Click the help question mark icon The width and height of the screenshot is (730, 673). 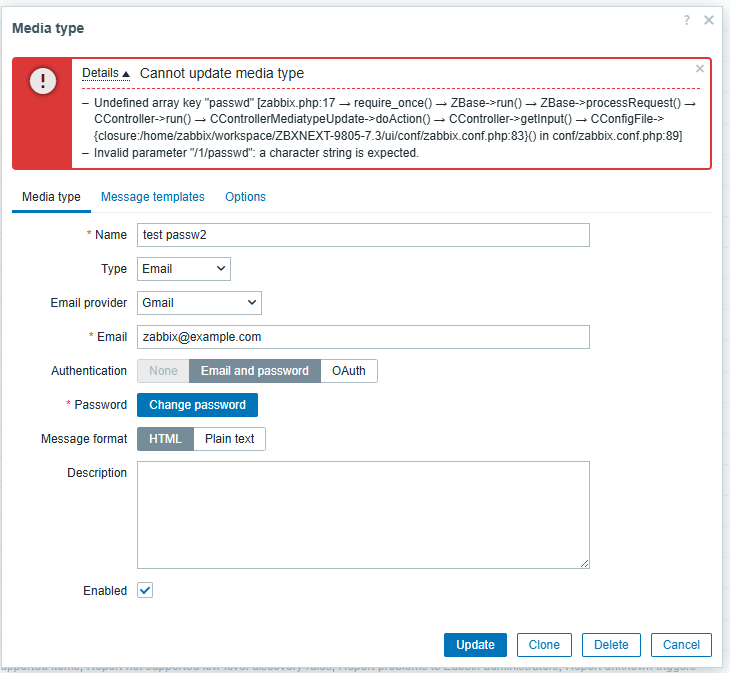pyautogui.click(x=687, y=20)
